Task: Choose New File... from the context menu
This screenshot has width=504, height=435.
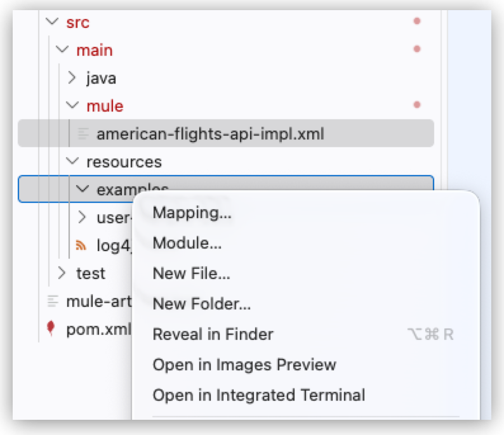Action: 306,273
